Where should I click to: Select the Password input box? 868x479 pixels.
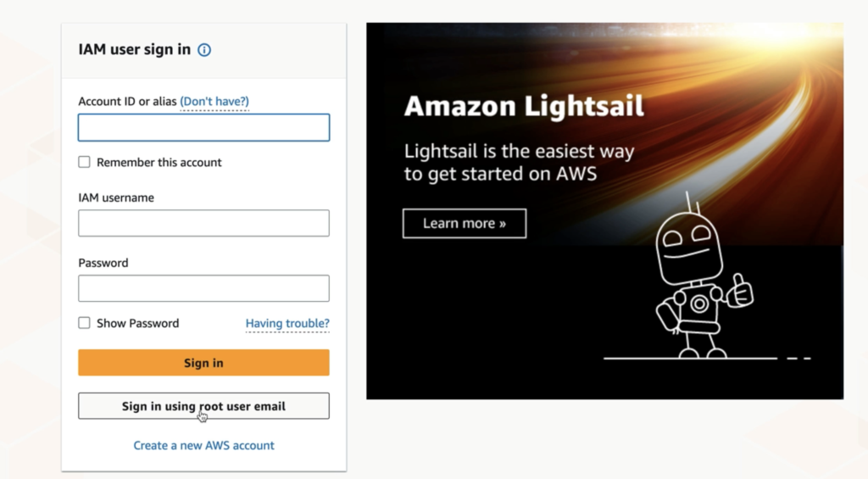coord(203,288)
